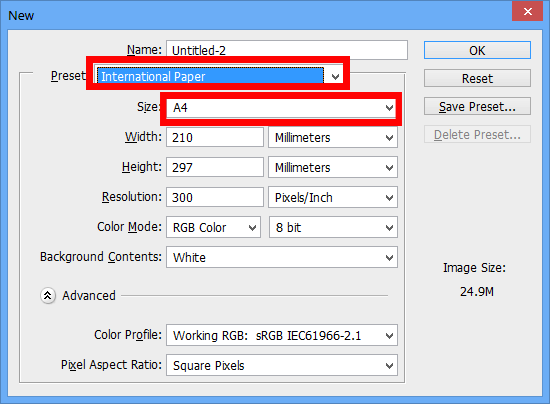Viewport: 550px width, 404px height.
Task: Close the New dialog window
Action: click(527, 12)
